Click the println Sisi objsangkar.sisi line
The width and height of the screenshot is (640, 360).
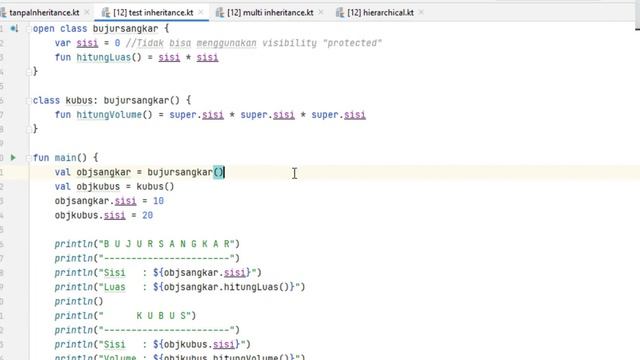pos(158,273)
